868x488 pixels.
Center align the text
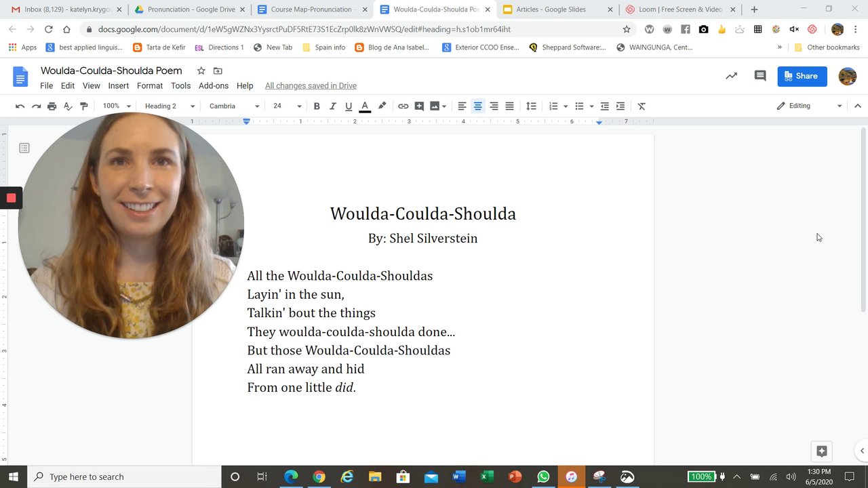478,106
